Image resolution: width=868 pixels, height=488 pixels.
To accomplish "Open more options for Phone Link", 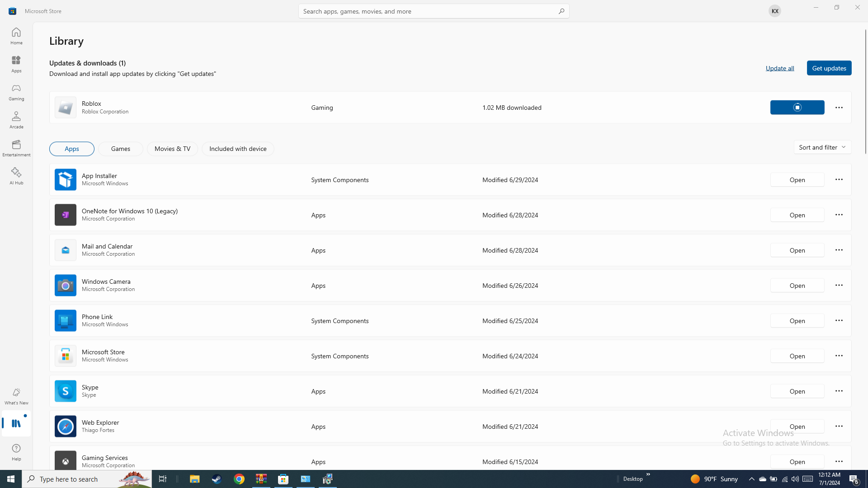I will (839, 320).
